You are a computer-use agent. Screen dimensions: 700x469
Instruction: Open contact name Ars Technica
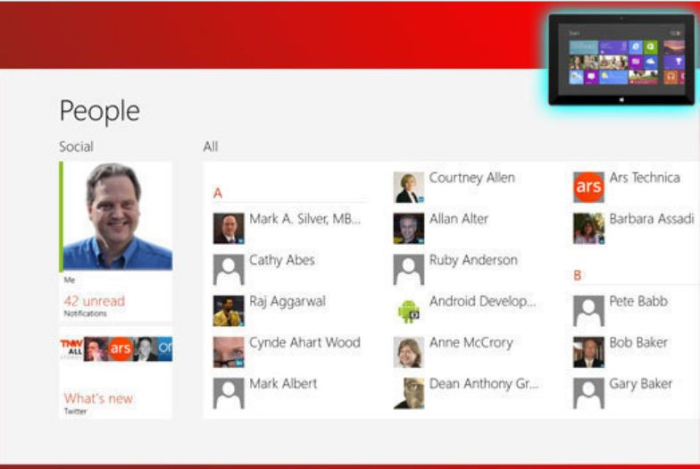point(645,178)
